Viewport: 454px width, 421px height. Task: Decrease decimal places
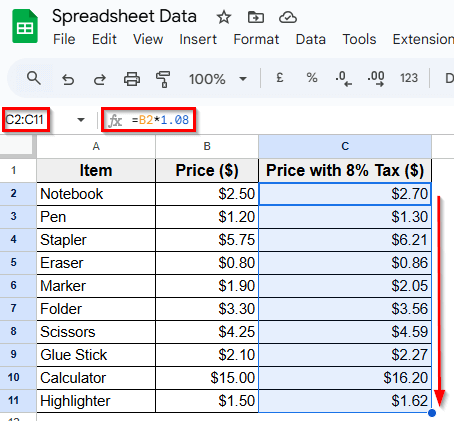(x=343, y=79)
